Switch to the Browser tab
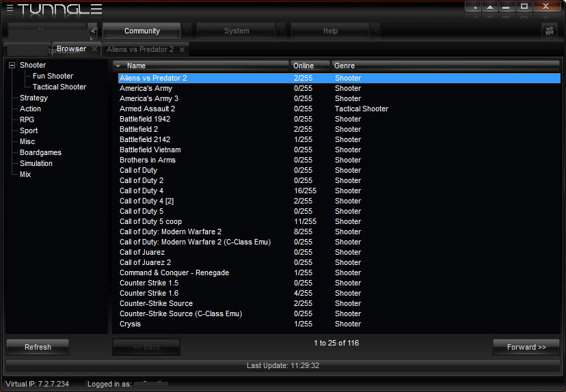566x392 pixels. (71, 48)
